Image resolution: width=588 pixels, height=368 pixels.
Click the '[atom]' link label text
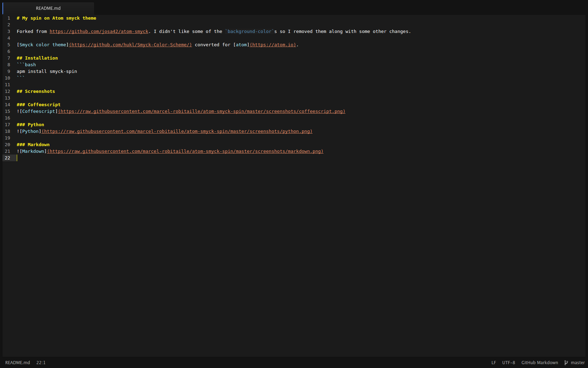tap(241, 45)
